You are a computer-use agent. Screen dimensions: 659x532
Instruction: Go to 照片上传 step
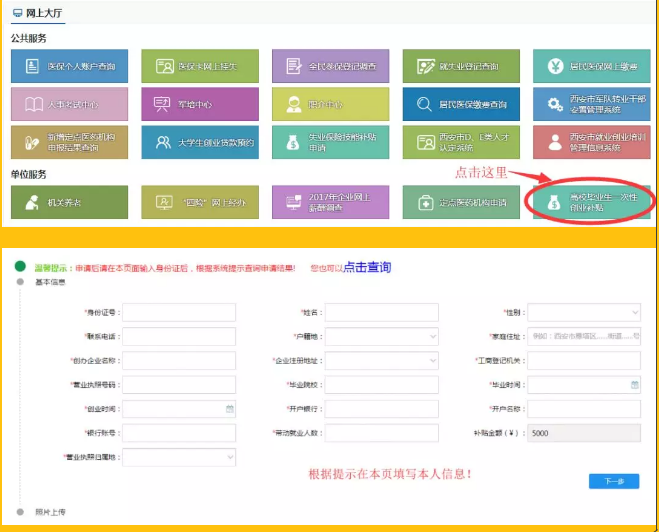point(50,512)
